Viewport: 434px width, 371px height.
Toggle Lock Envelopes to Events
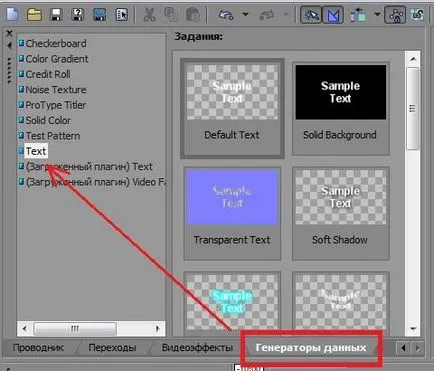pyautogui.click(x=395, y=15)
